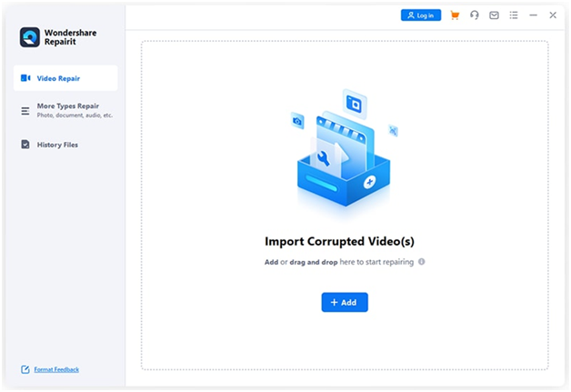Click the blue video camera icon
Image resolution: width=571 pixels, height=392 pixels.
25,78
